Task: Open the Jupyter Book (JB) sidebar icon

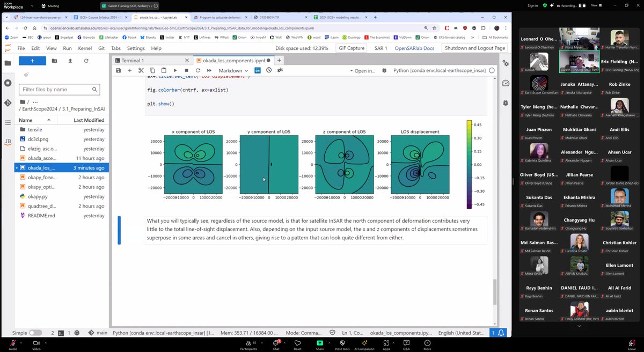Action: point(8,142)
